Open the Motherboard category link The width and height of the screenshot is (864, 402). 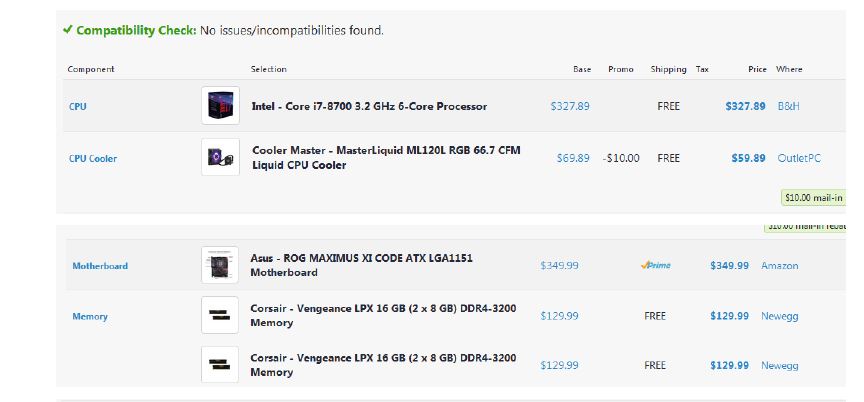click(100, 266)
